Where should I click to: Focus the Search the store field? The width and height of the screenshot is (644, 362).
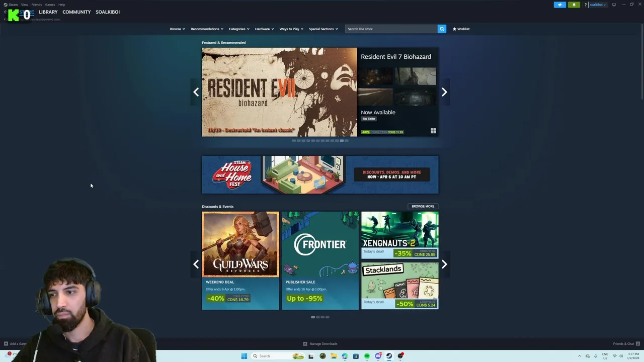point(391,29)
